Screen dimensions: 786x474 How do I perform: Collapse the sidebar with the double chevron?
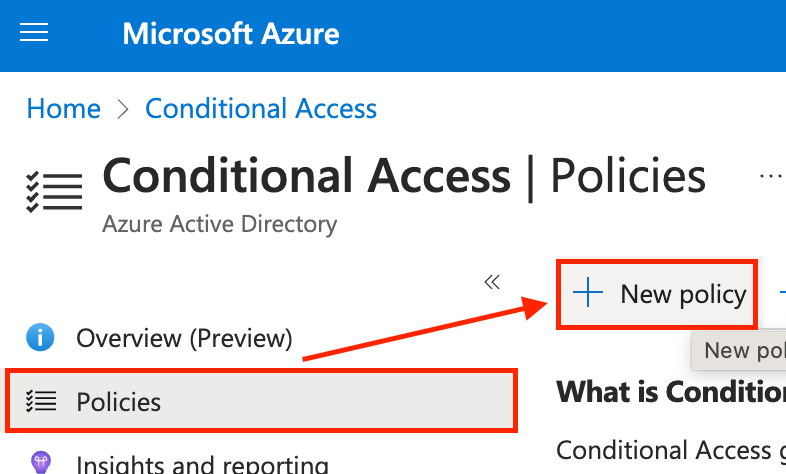click(x=491, y=282)
